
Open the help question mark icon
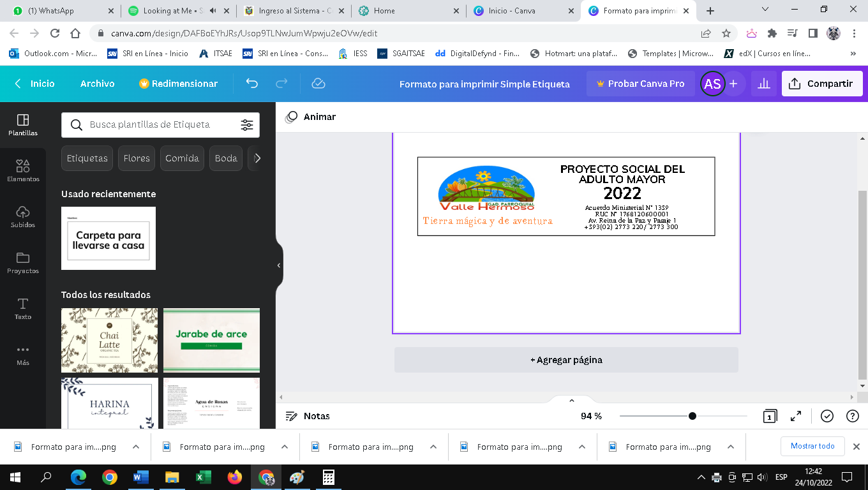(852, 416)
